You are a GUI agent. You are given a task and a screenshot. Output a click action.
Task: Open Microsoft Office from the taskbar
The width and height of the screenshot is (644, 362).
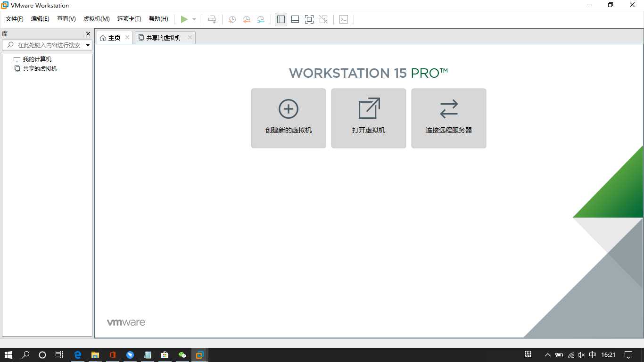pos(112,355)
